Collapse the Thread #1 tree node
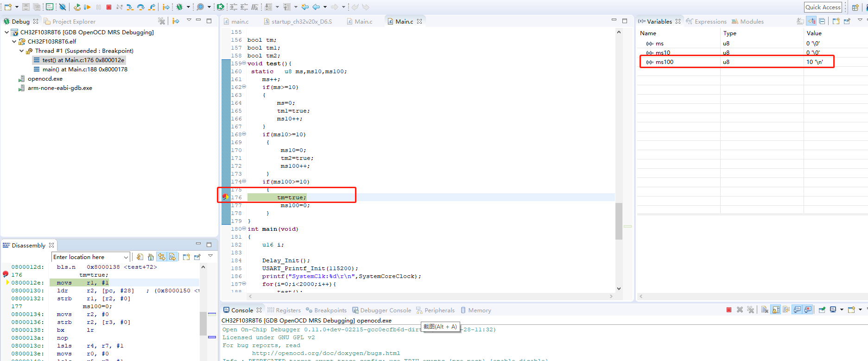The height and width of the screenshot is (361, 868). point(21,51)
